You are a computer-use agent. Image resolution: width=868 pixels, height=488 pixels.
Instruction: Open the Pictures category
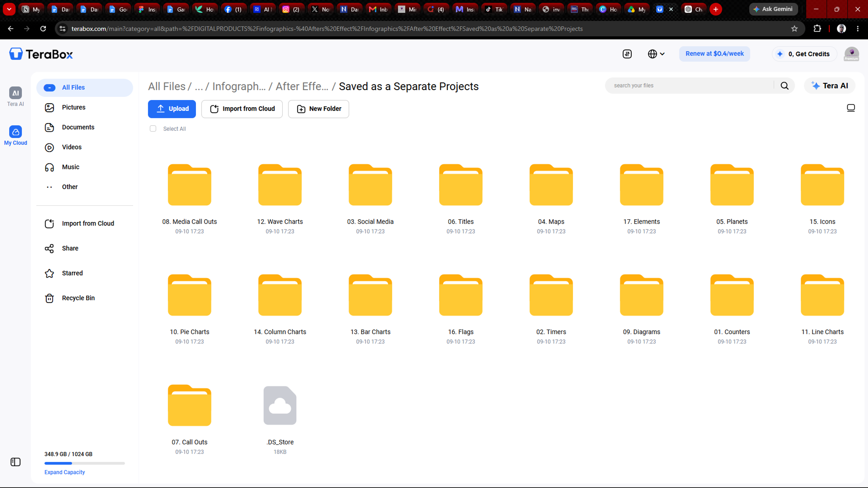tap(85, 107)
